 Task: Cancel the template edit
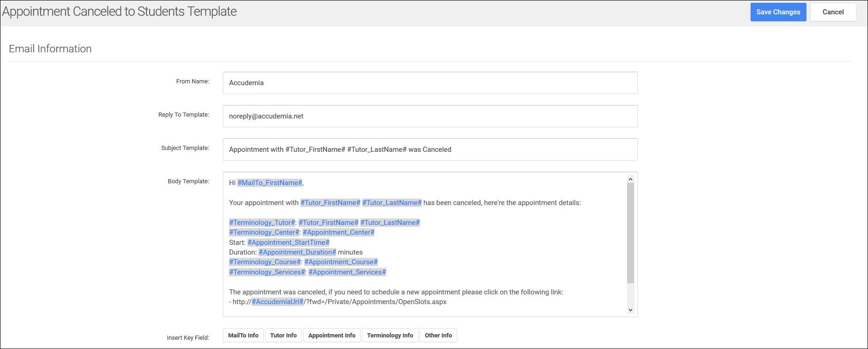[x=833, y=12]
